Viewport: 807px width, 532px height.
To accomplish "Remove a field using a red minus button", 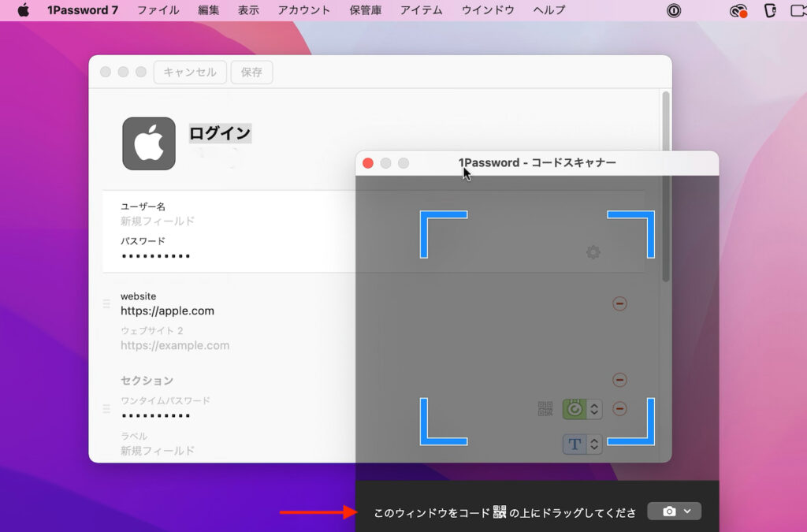I will coord(620,303).
